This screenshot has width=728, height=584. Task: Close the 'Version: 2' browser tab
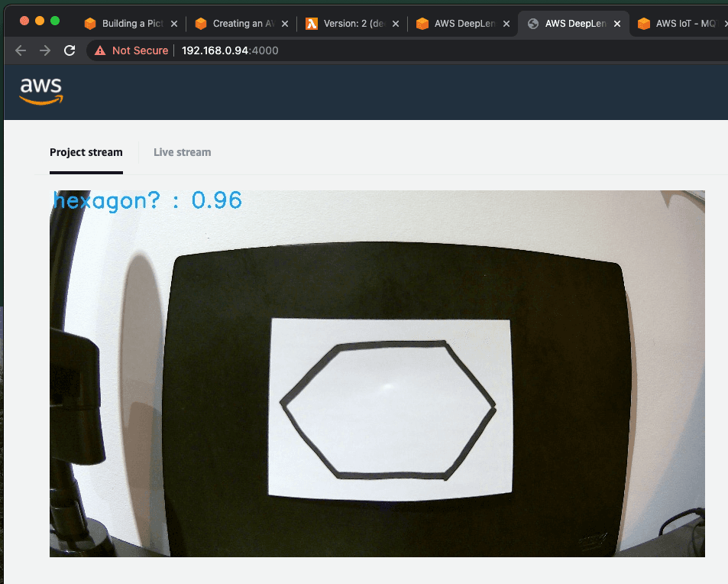396,24
